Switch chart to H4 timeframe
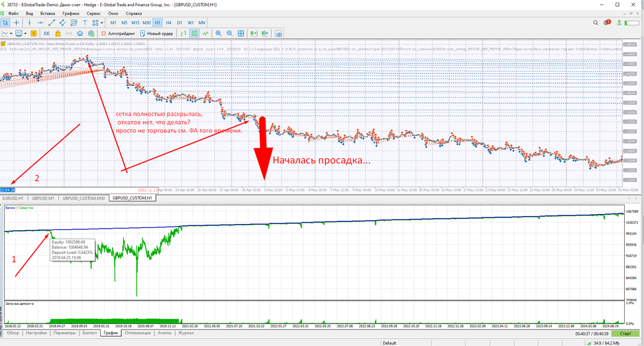The height and width of the screenshot is (346, 644). point(168,23)
